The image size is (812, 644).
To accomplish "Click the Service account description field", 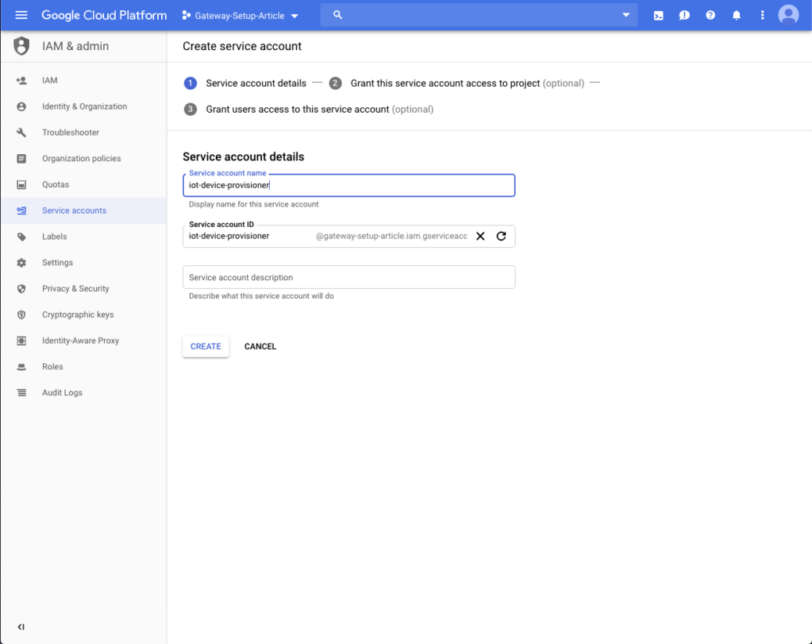I will click(x=348, y=277).
